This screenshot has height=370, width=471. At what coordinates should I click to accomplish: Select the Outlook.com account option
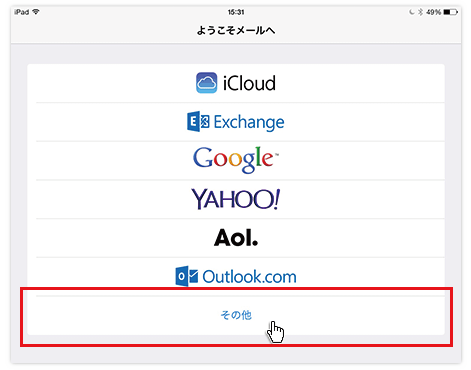click(236, 276)
